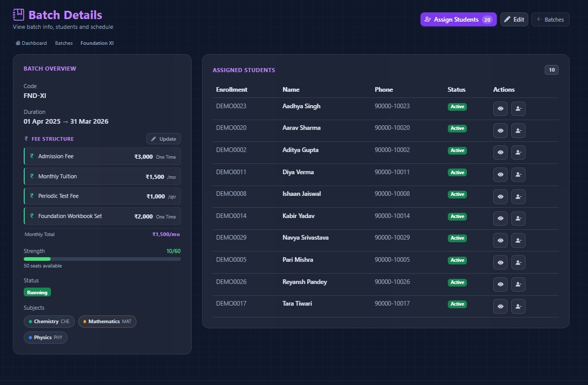View Aadhya Singh's details via eye icon
This screenshot has width=588, height=385.
[x=500, y=109]
